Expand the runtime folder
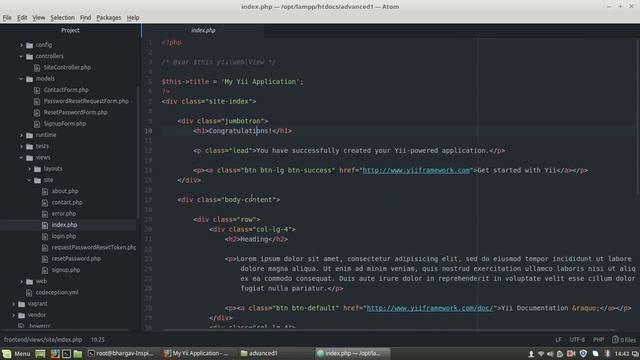 pos(22,135)
